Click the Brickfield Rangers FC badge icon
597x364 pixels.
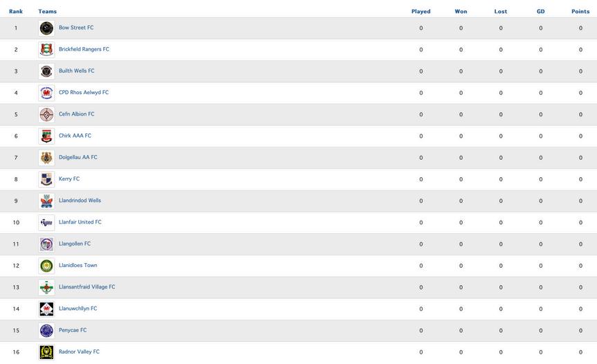(46, 50)
